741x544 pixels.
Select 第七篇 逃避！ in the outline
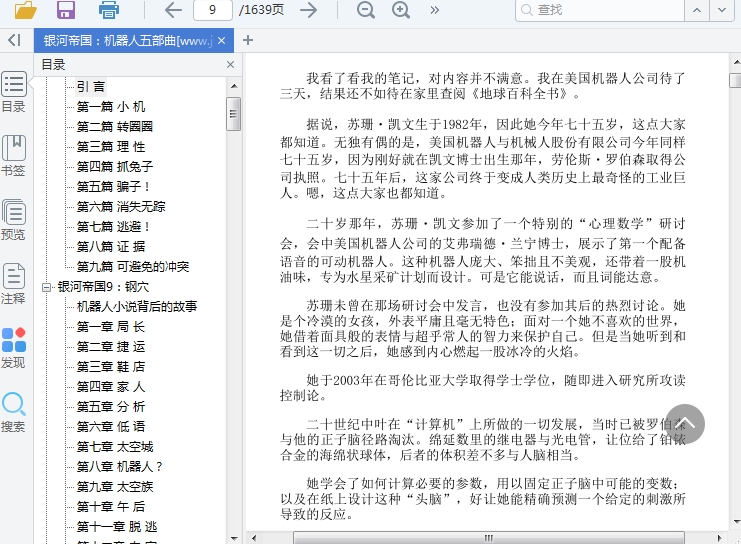113,226
